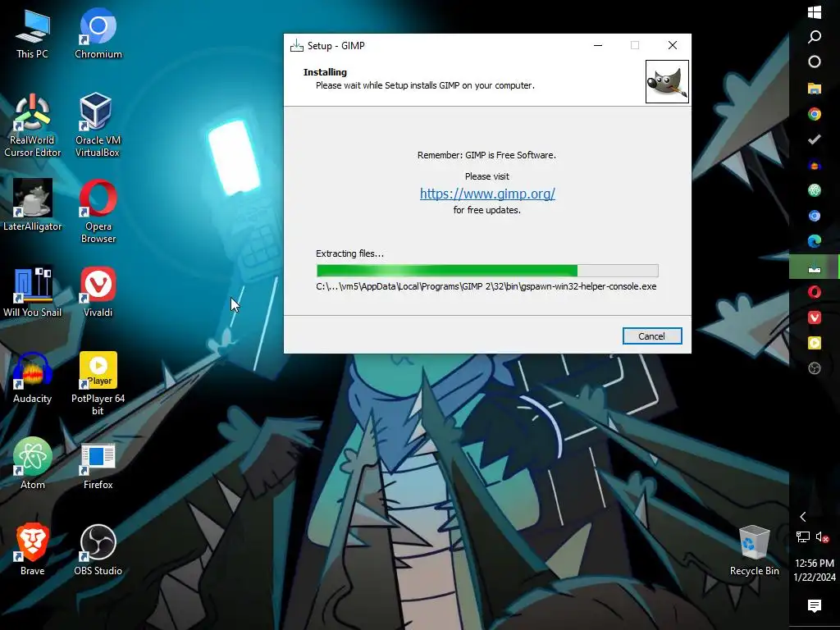Select the Recycle Bin icon
This screenshot has height=630, width=840.
point(755,551)
